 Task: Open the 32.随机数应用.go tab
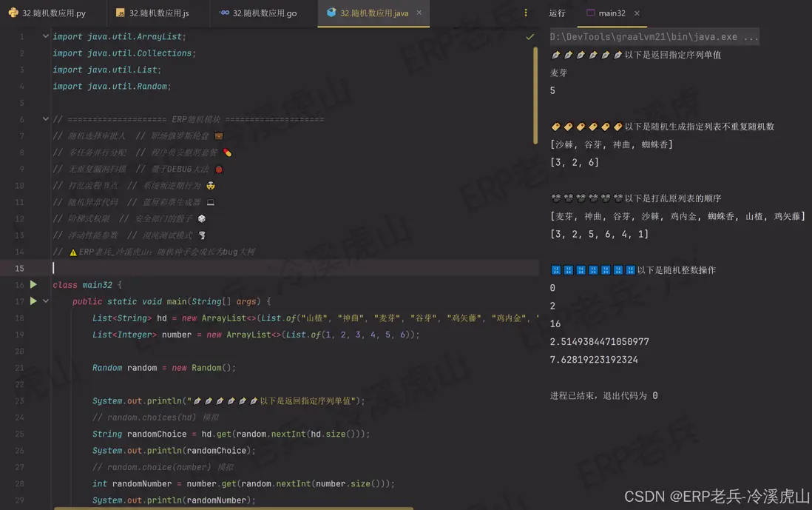259,13
